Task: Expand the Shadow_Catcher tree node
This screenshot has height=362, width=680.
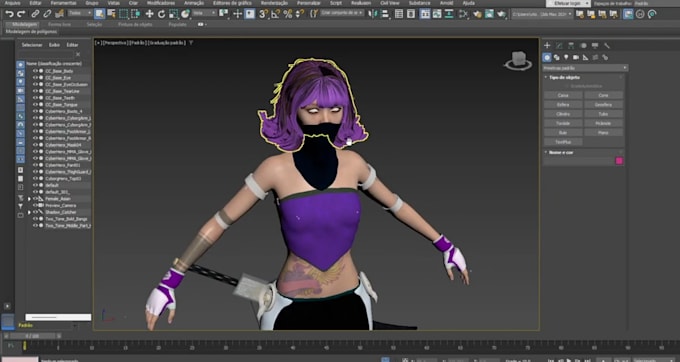Action: pyautogui.click(x=29, y=212)
